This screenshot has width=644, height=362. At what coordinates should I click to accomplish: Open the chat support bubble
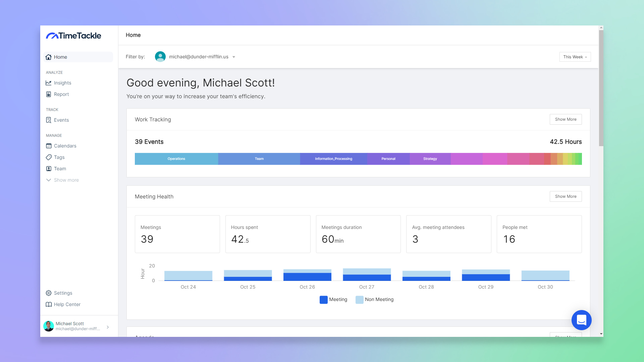pyautogui.click(x=581, y=320)
